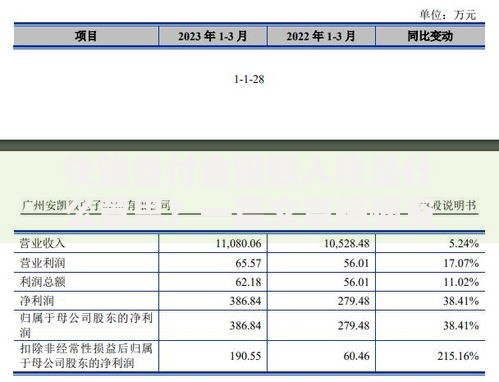499x382 pixels.
Task: Click the '说明书' text in the page header
Action: point(459,206)
